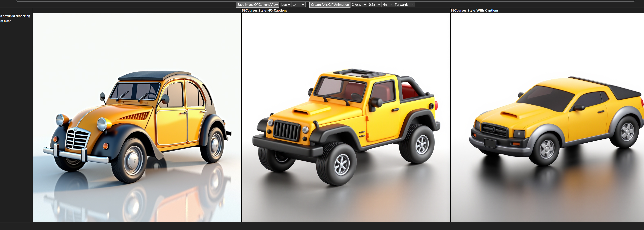644x230 pixels.
Task: Open the jpeg image format dropdown
Action: [285, 5]
